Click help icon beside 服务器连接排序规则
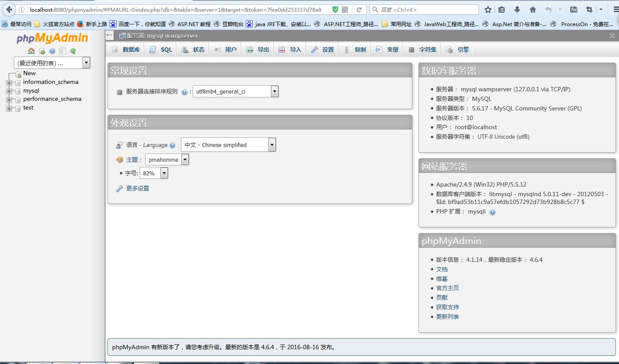Image resolution: width=619 pixels, height=364 pixels. click(x=184, y=92)
